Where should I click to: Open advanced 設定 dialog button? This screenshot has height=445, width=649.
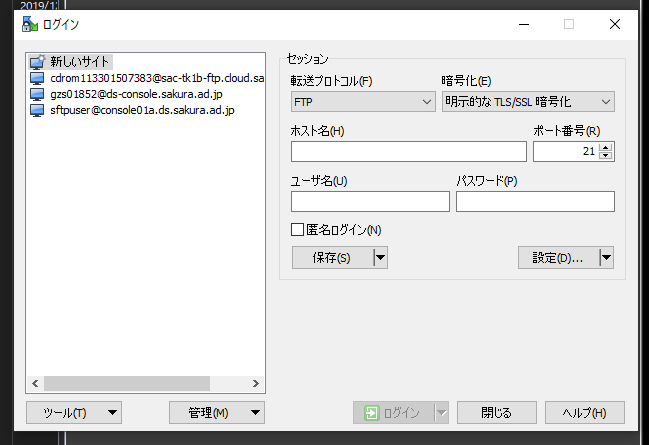tap(557, 258)
